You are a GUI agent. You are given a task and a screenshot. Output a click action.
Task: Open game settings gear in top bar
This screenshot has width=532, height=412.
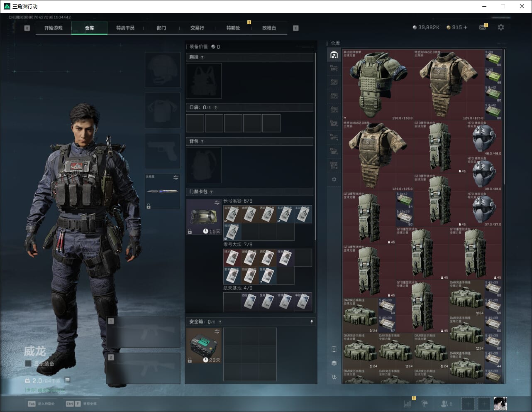(x=501, y=27)
